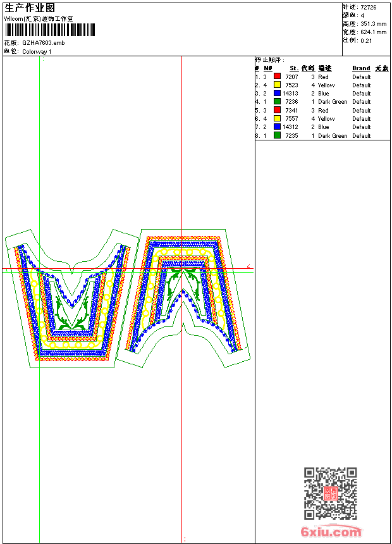Click the QR code image
The height and width of the screenshot is (544, 392).
tap(331, 493)
